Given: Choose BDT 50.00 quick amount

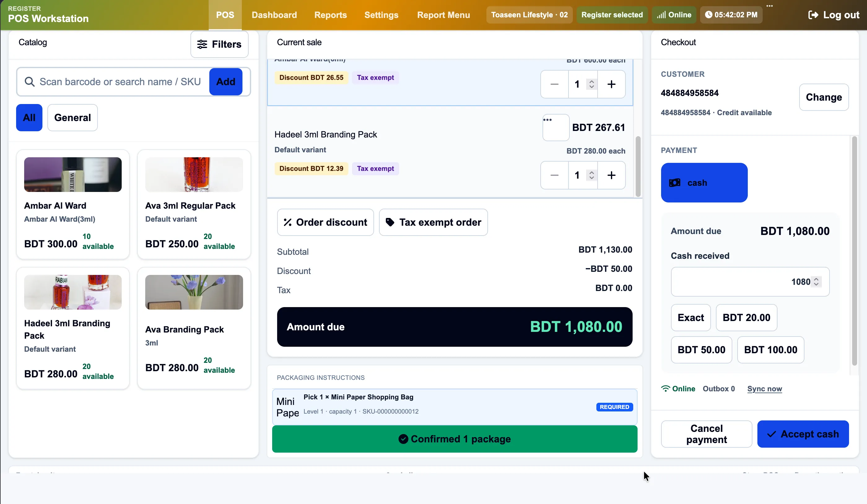Looking at the screenshot, I should coord(701,350).
